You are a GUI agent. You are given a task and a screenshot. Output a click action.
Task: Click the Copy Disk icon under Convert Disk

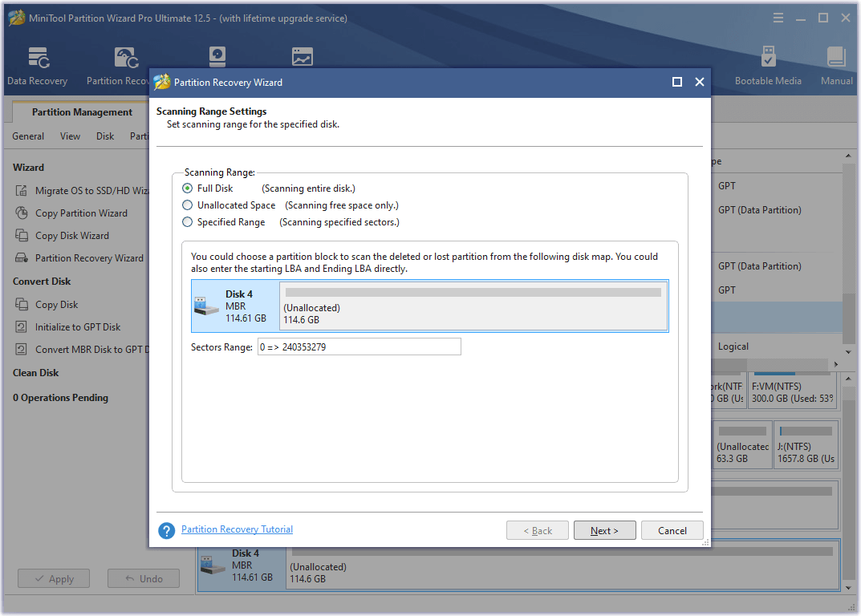click(21, 304)
